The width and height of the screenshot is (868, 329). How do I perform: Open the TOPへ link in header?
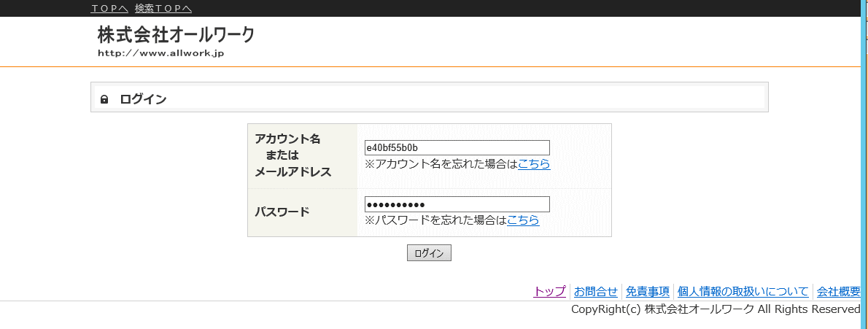pos(109,8)
